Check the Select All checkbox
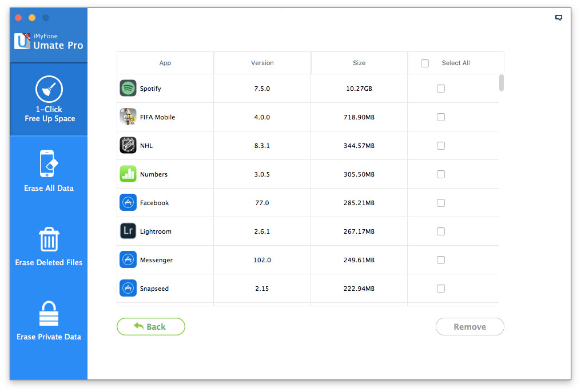Image resolution: width=581 pixels, height=392 pixels. pyautogui.click(x=425, y=63)
